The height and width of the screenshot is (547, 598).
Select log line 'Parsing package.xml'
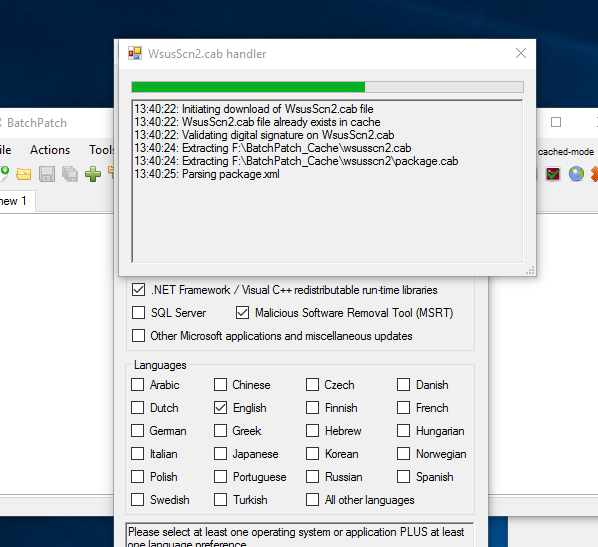(207, 174)
